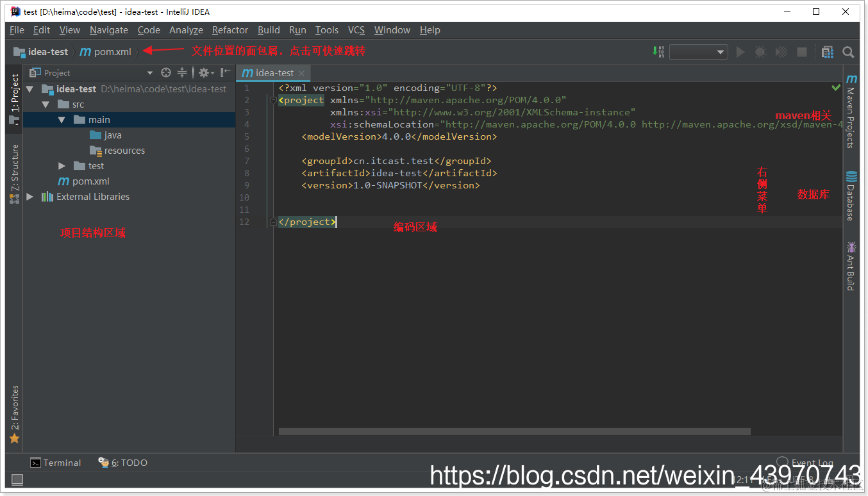The height and width of the screenshot is (496, 868).
Task: Click the Make Project build icon
Action: (x=658, y=52)
